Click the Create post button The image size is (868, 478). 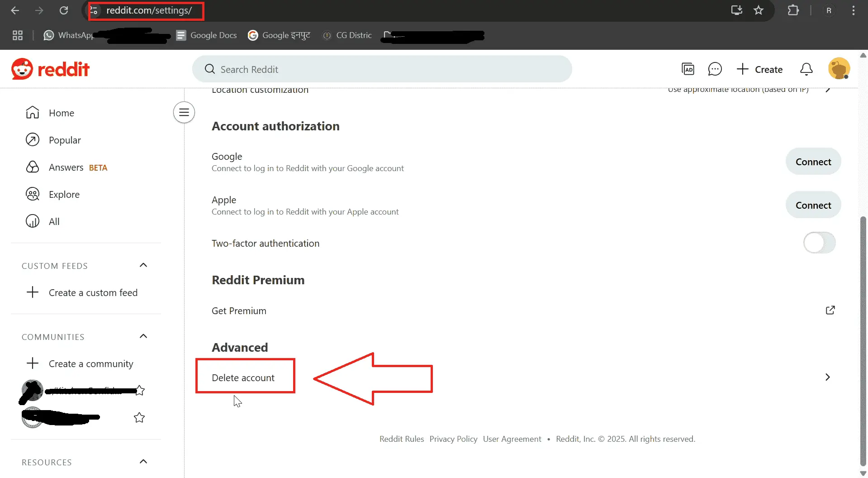coord(759,69)
